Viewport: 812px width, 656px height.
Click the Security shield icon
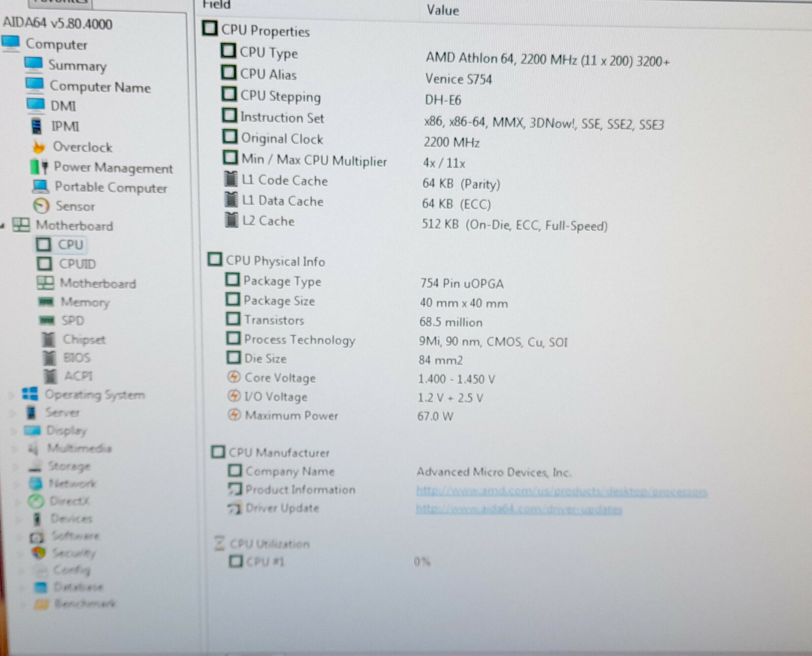39,553
